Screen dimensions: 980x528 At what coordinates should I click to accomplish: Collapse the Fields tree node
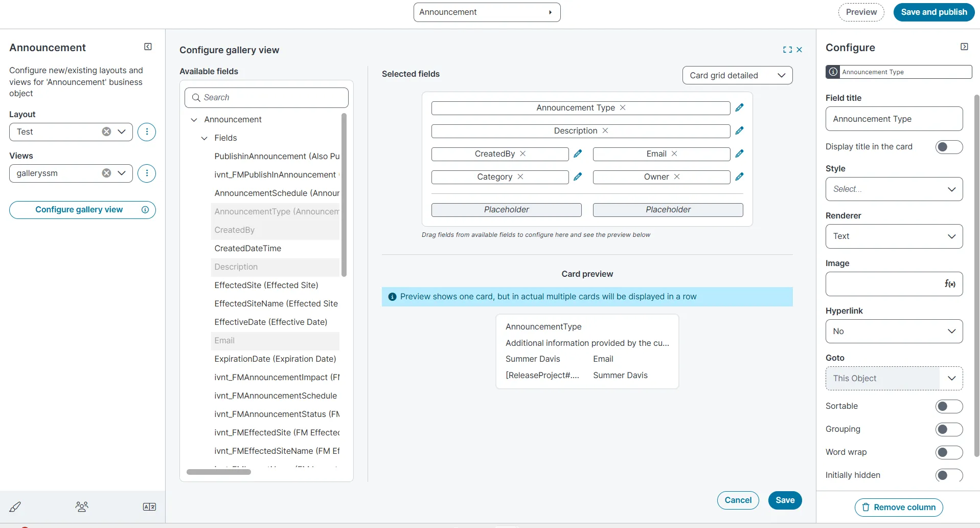(x=204, y=138)
